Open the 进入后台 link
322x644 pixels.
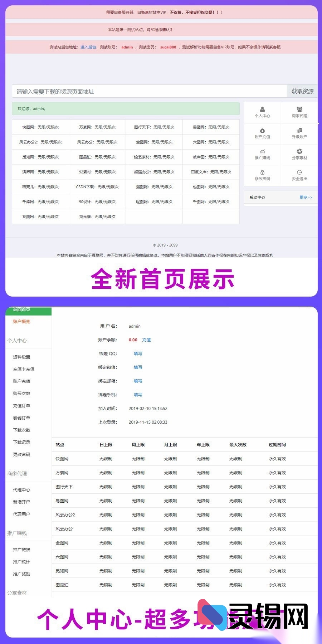coord(88,47)
